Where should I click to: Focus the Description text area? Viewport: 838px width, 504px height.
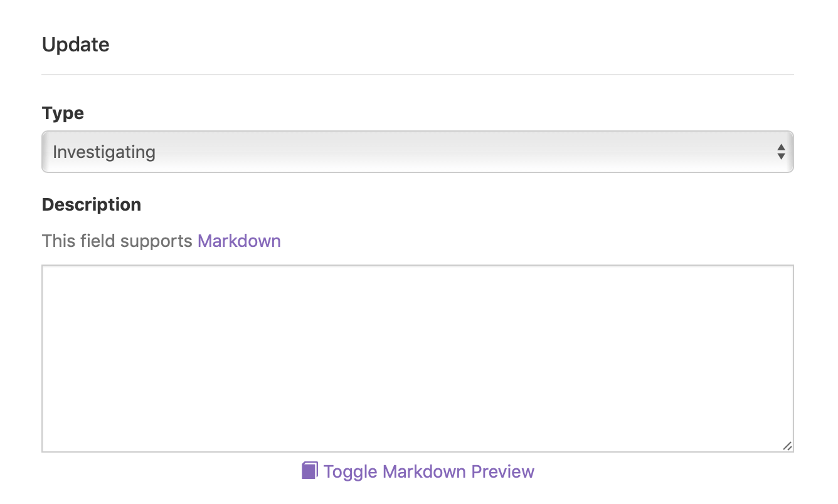[418, 359]
